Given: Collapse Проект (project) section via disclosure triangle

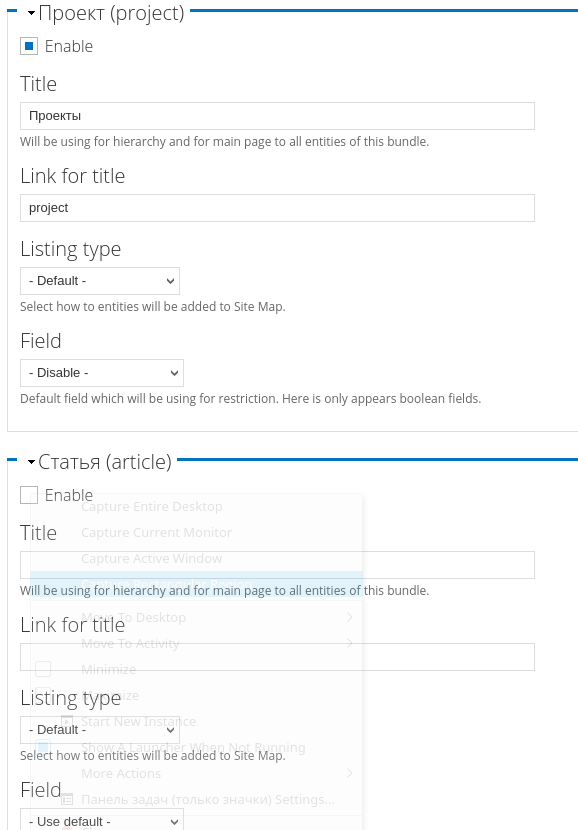Looking at the screenshot, I should [31, 12].
